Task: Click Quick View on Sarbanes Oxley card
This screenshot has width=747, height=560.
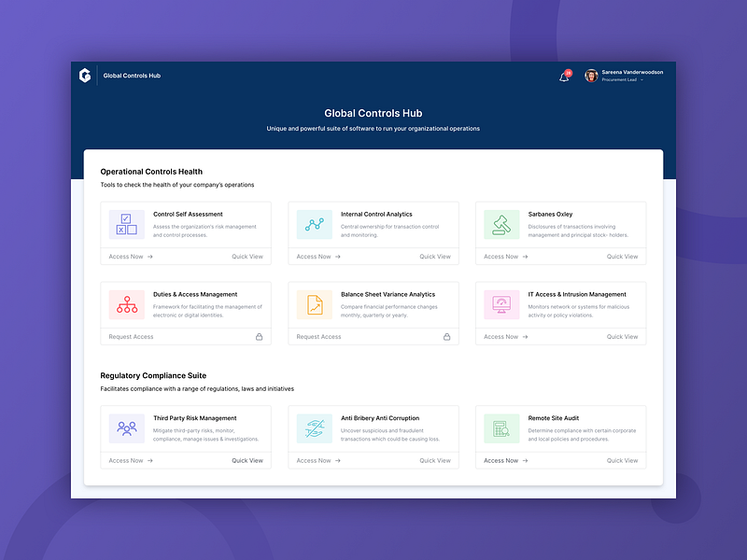Action: coord(622,257)
